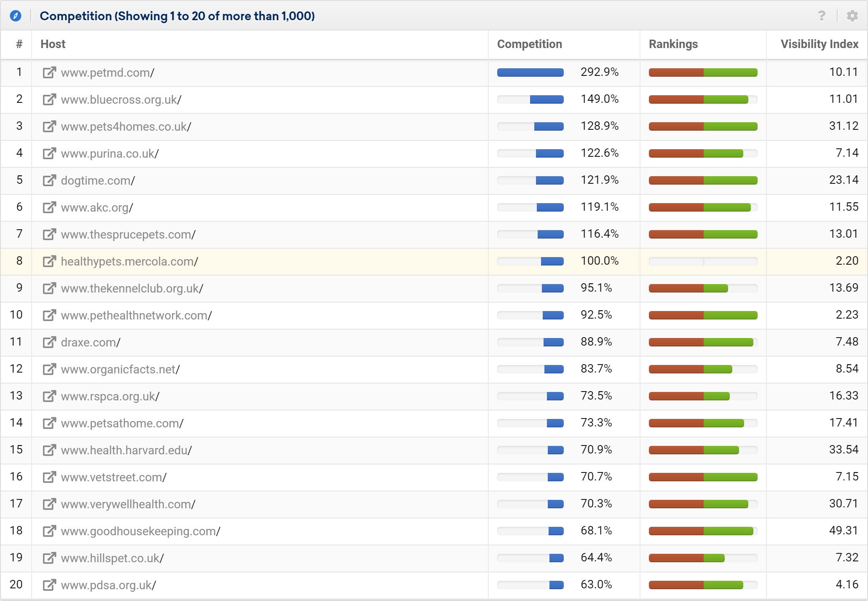Open external link icon for dogtime.com
Screen dimensions: 868x601
49,180
